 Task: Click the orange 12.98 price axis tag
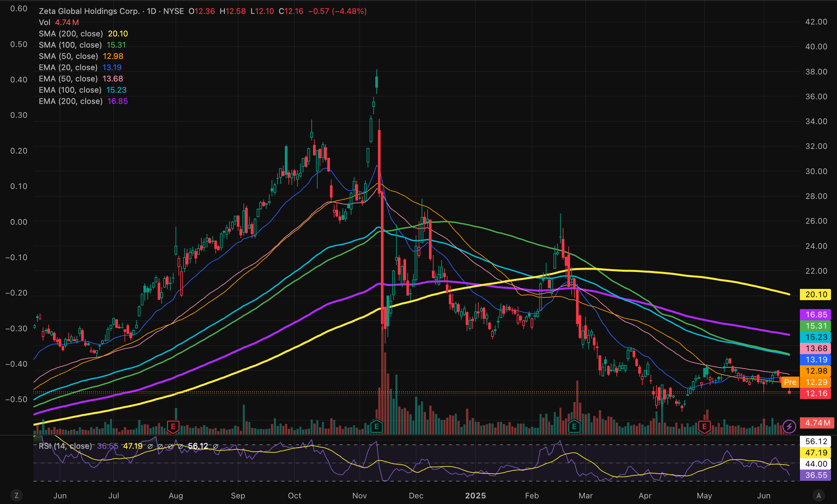point(815,371)
